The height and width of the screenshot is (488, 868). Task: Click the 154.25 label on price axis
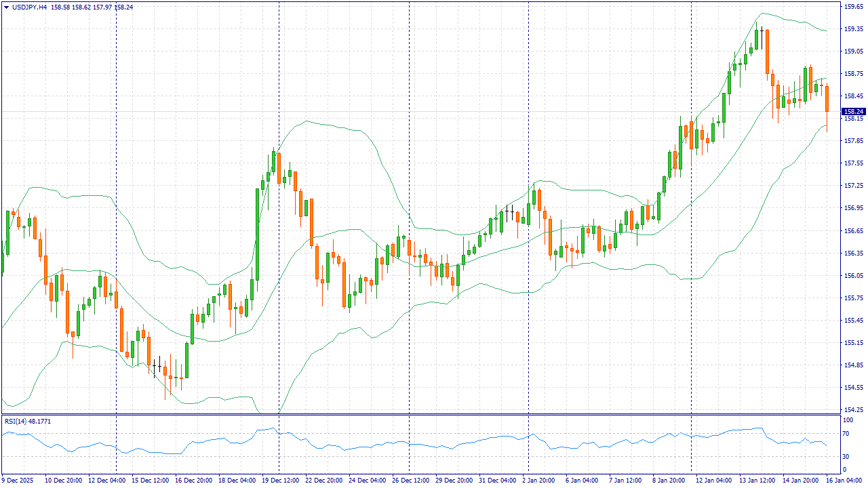[853, 409]
